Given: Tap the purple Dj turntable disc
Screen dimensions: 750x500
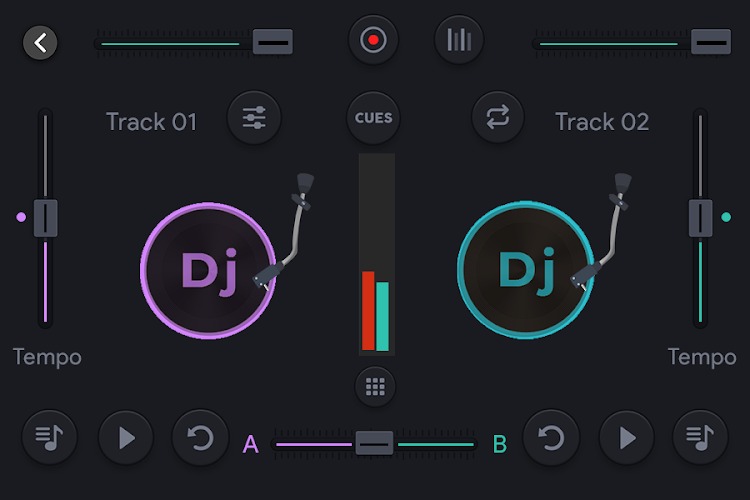Looking at the screenshot, I should point(208,271).
